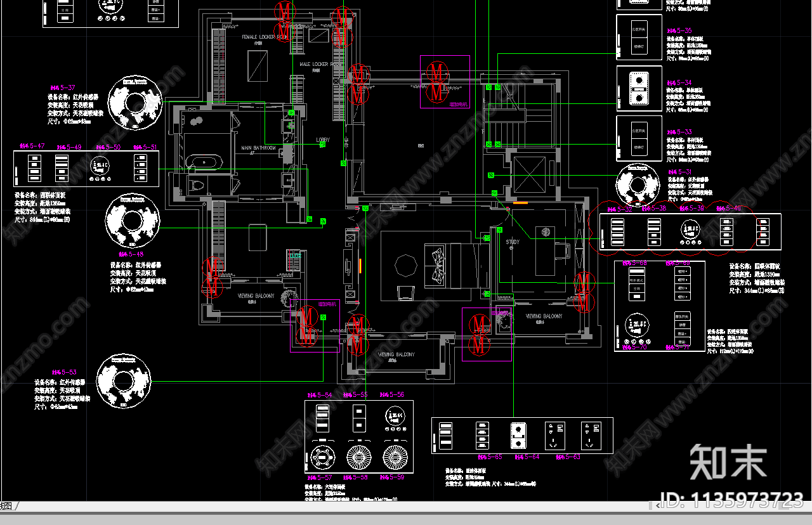Click the MALE LOCKER room label
The image size is (812, 525).
click(x=321, y=65)
